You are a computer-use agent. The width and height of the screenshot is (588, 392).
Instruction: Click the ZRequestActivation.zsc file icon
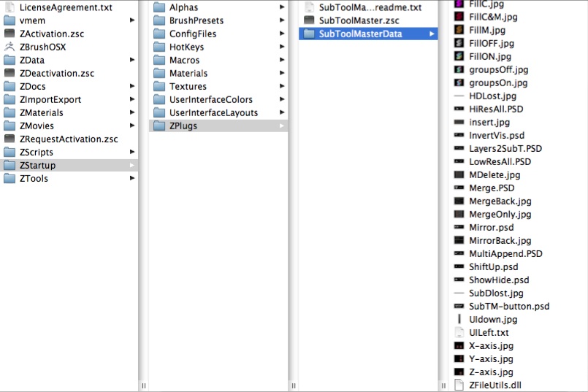pos(9,139)
